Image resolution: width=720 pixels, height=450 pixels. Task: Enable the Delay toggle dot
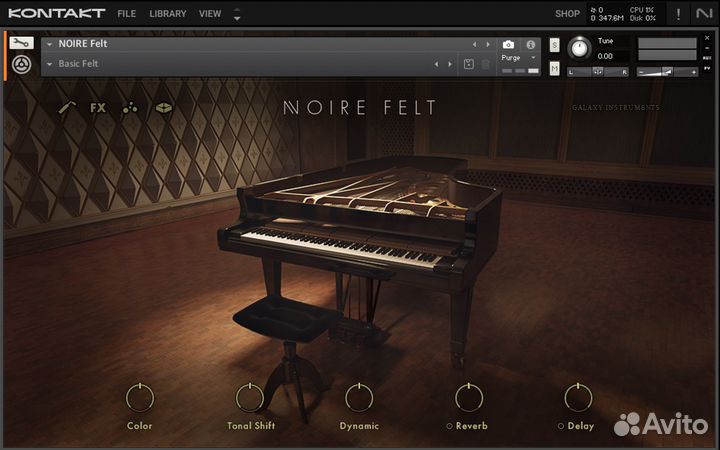tap(561, 426)
